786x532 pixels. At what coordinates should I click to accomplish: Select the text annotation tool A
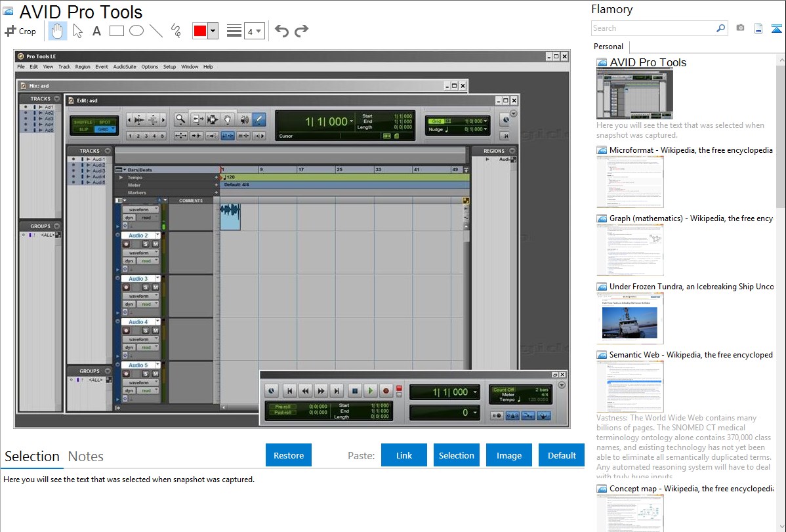click(96, 31)
